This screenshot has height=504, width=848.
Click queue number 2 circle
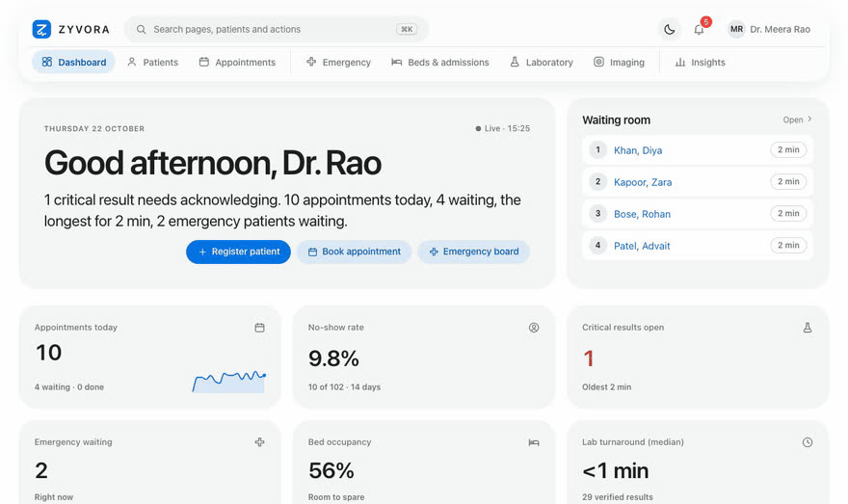597,182
